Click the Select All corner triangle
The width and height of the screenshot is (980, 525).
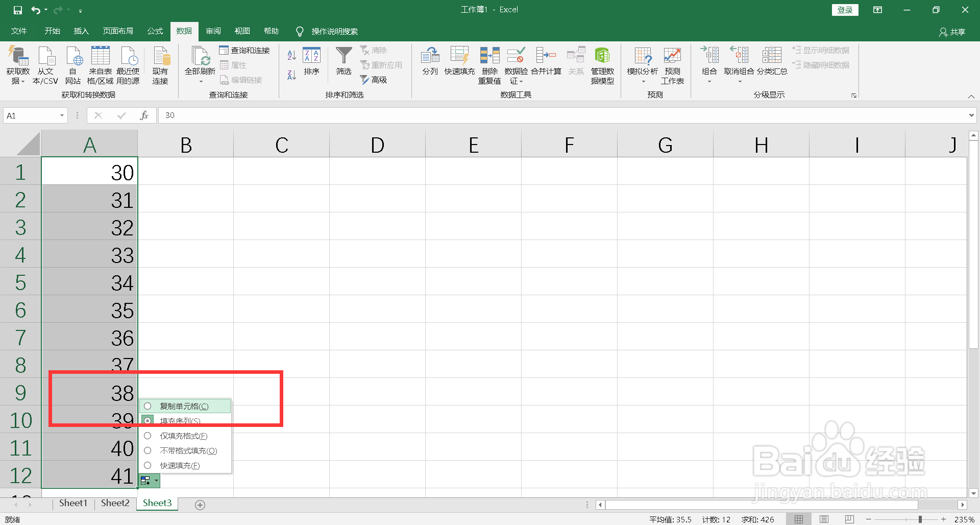click(x=29, y=144)
